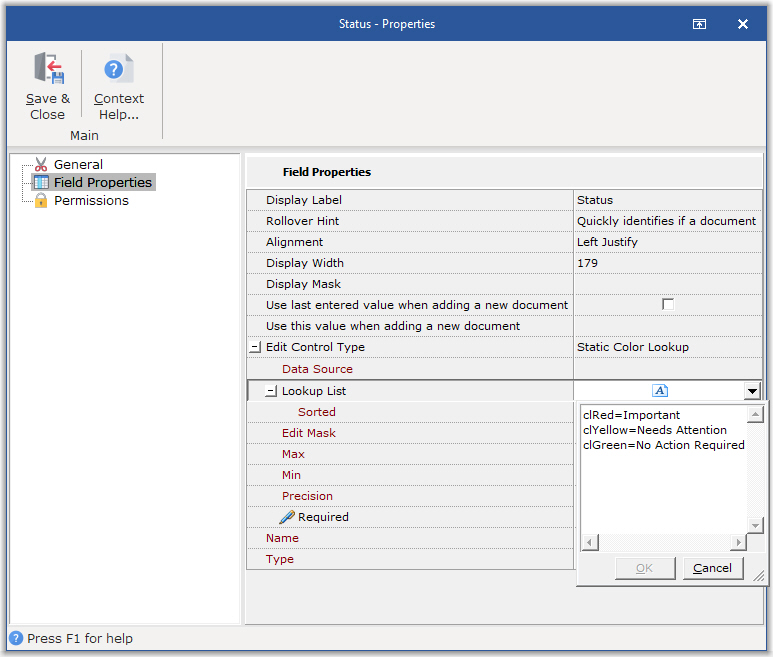Open the General page in the tree
The image size is (773, 657).
78,164
